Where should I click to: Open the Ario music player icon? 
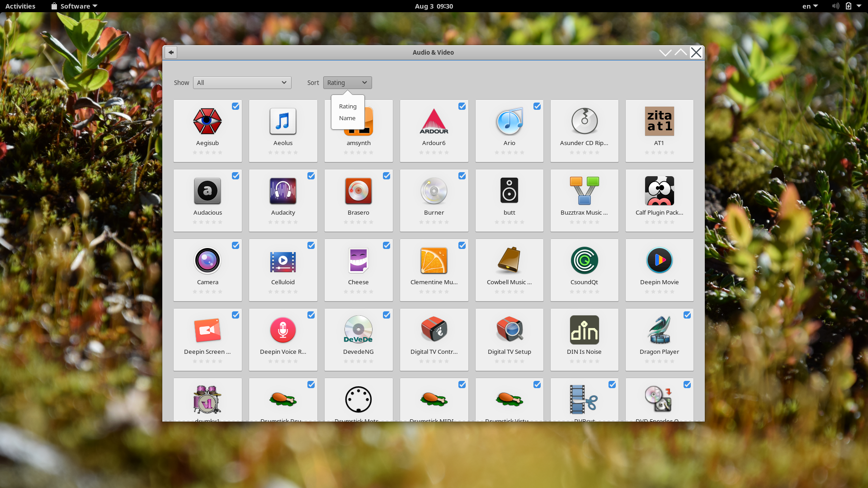(x=509, y=121)
